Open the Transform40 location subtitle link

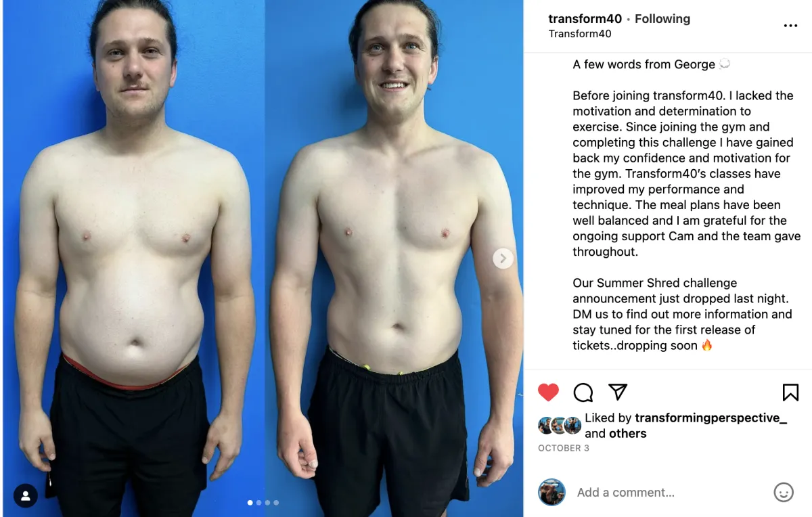[x=580, y=34]
